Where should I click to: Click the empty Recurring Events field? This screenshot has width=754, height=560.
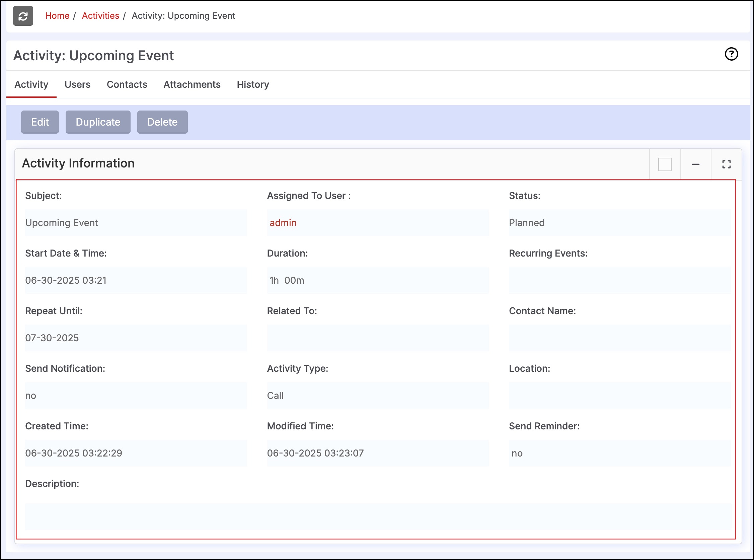pos(620,280)
